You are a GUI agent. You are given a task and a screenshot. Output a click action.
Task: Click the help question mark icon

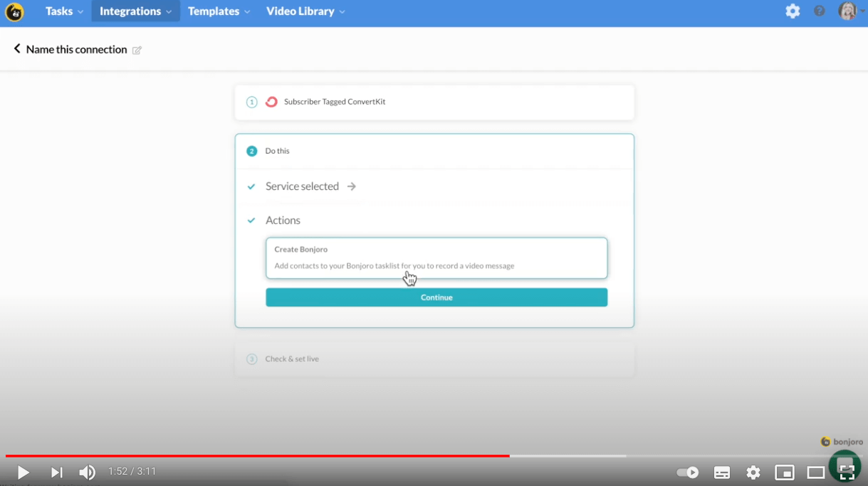click(820, 11)
